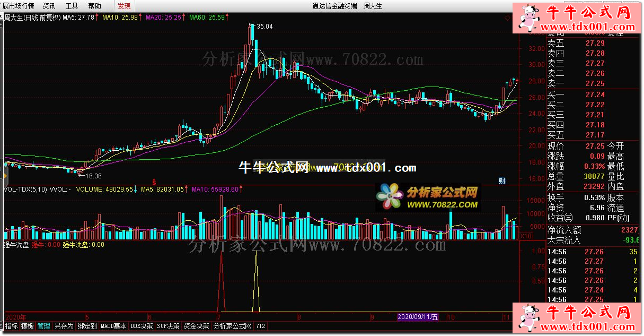This screenshot has width=644, height=336.
Task: Click the 卖三 price 27.27
Action: pos(595,63)
